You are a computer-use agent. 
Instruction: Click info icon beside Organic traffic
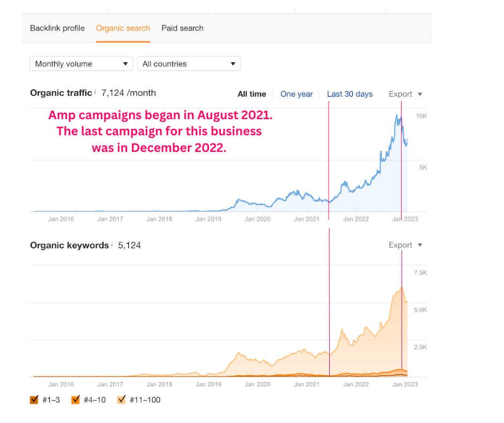[95, 92]
